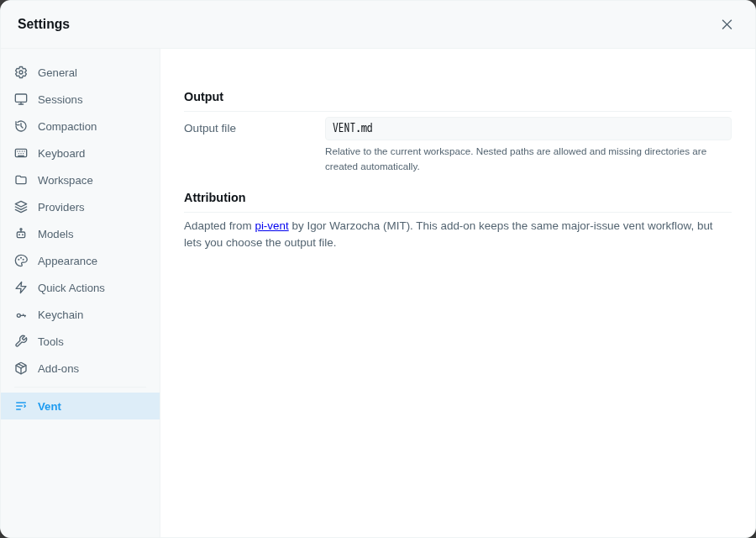Click the Tools wrench icon

pyautogui.click(x=21, y=341)
